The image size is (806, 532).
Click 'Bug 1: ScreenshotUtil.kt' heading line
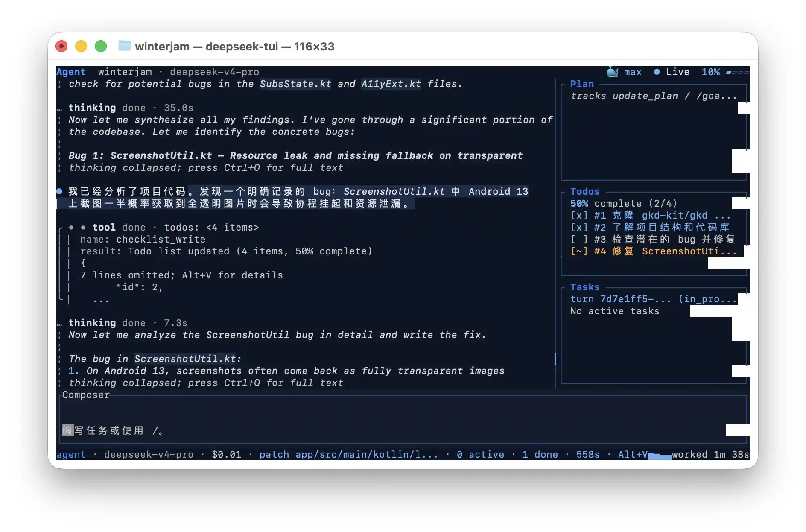[295, 155]
